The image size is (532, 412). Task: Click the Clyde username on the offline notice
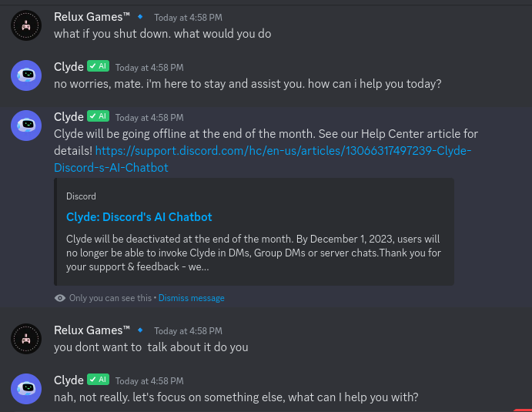(69, 117)
